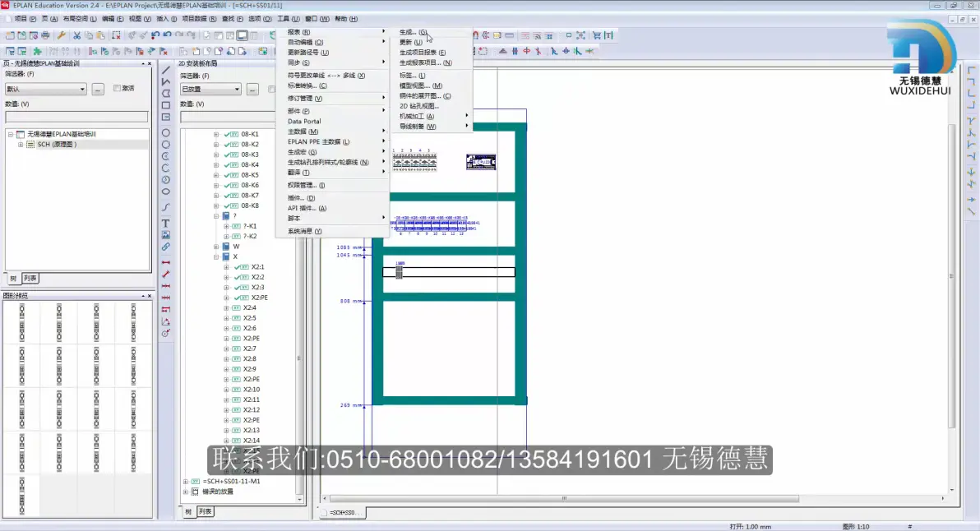
Task: Click the new project icon
Action: (10, 35)
